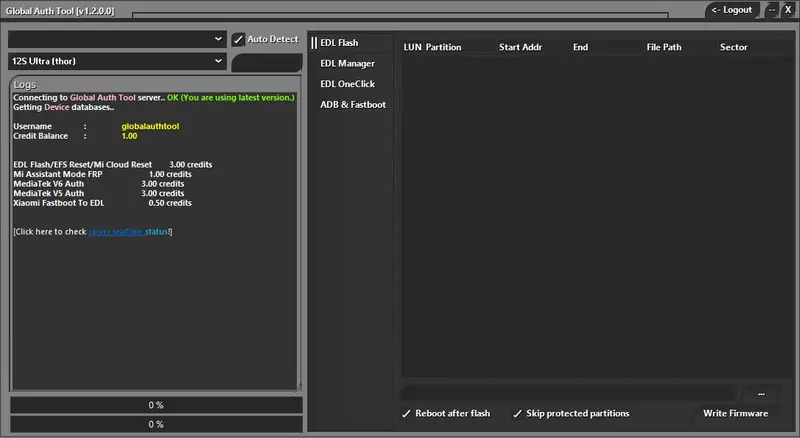
Task: Click the blank button beside device dropdown
Action: (x=266, y=63)
